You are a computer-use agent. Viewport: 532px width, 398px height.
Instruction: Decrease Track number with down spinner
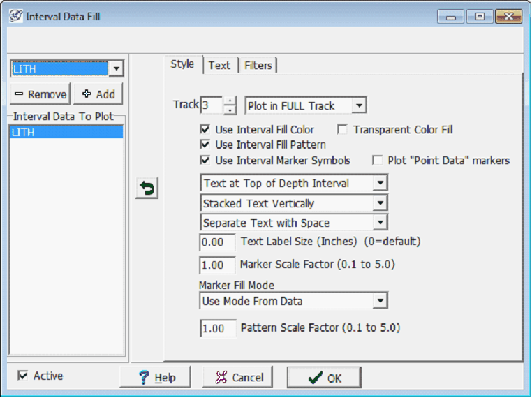[230, 110]
